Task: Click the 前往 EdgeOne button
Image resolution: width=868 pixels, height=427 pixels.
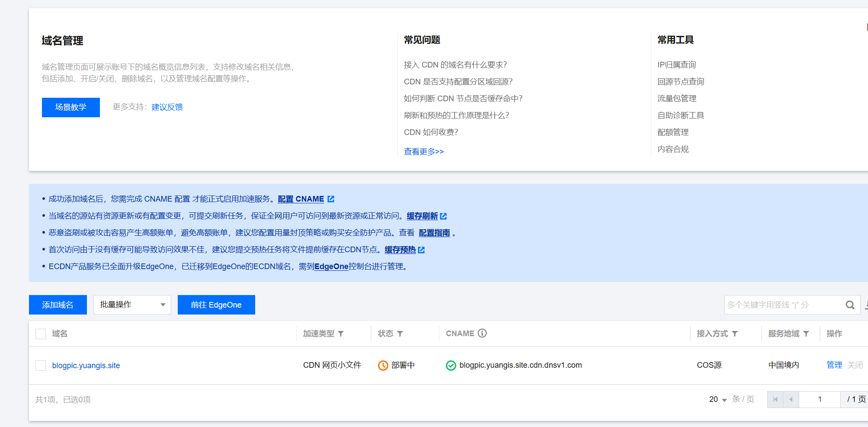Action: pos(216,305)
